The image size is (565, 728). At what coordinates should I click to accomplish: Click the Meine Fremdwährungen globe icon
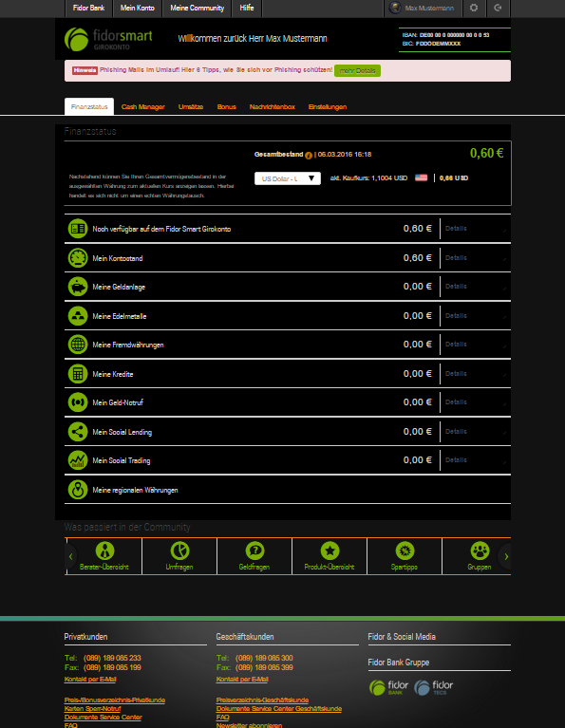(78, 345)
